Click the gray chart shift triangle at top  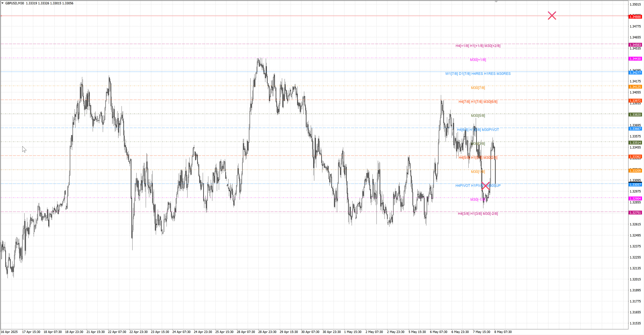[x=496, y=2]
